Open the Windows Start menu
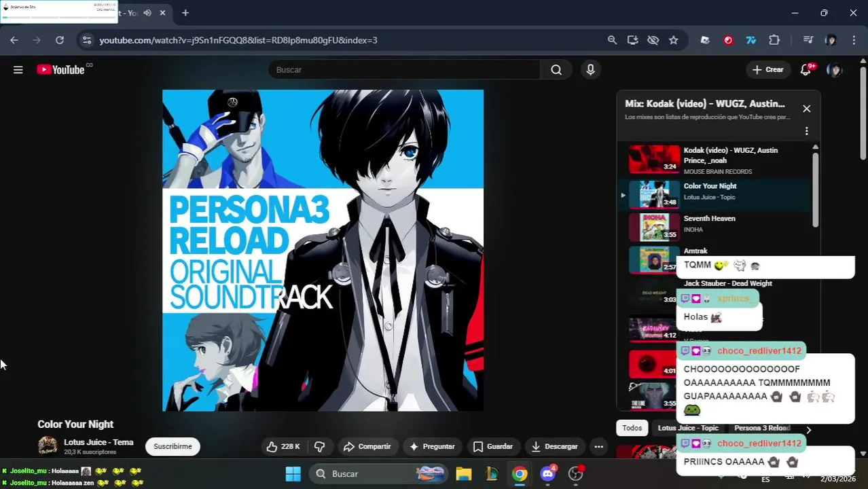The height and width of the screenshot is (489, 868). (x=293, y=473)
